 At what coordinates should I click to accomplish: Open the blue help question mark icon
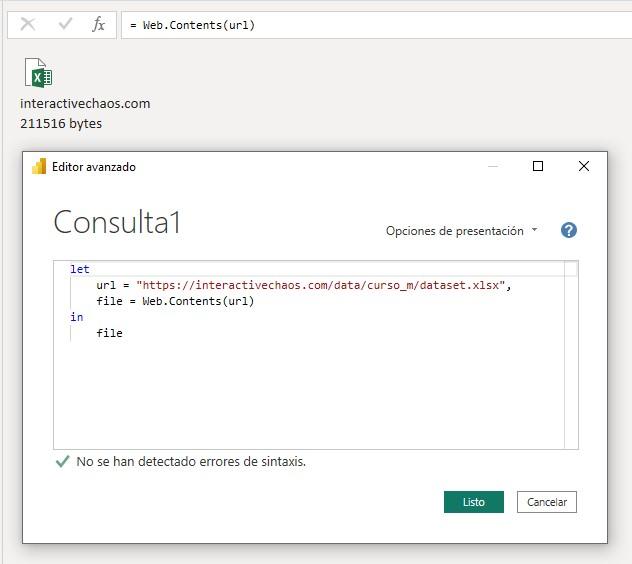point(569,230)
